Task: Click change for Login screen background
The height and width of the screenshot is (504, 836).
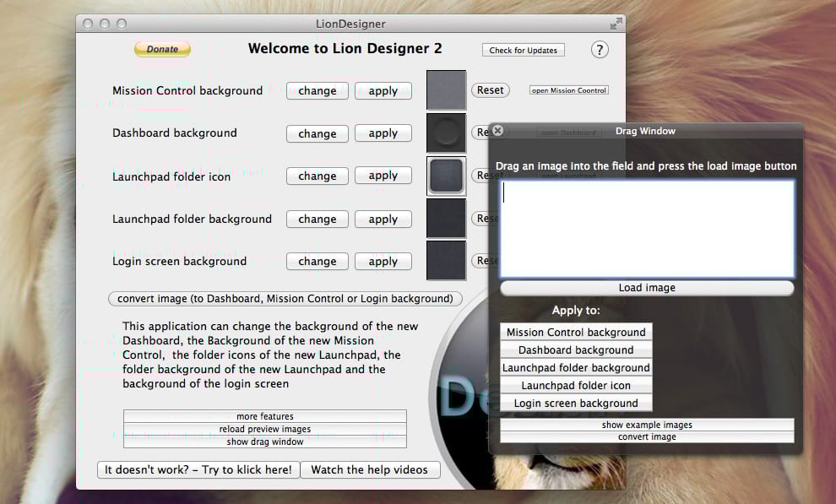Action: click(x=318, y=261)
